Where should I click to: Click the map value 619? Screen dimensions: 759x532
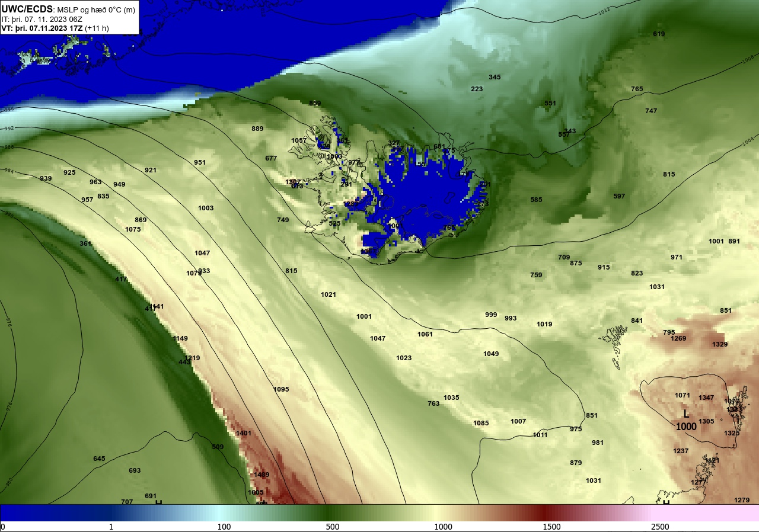coord(659,34)
